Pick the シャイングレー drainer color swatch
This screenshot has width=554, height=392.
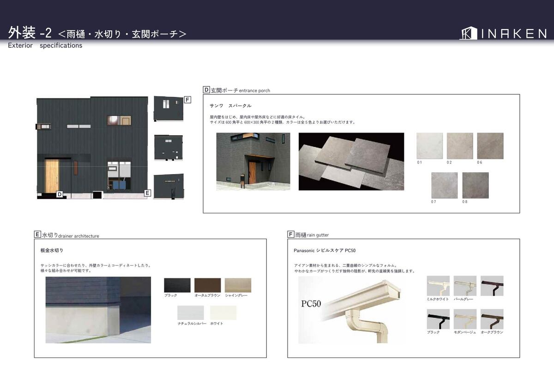click(x=238, y=285)
